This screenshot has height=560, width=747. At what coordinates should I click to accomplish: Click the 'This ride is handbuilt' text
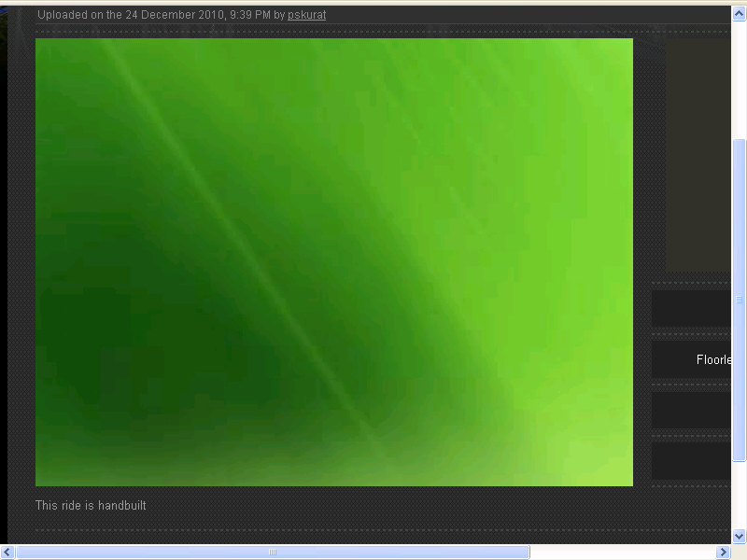pyautogui.click(x=91, y=505)
